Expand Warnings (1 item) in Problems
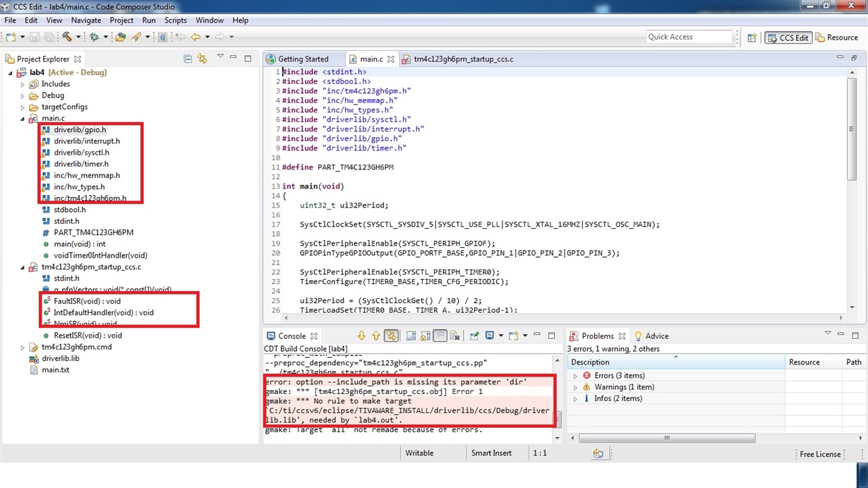 pyautogui.click(x=575, y=387)
